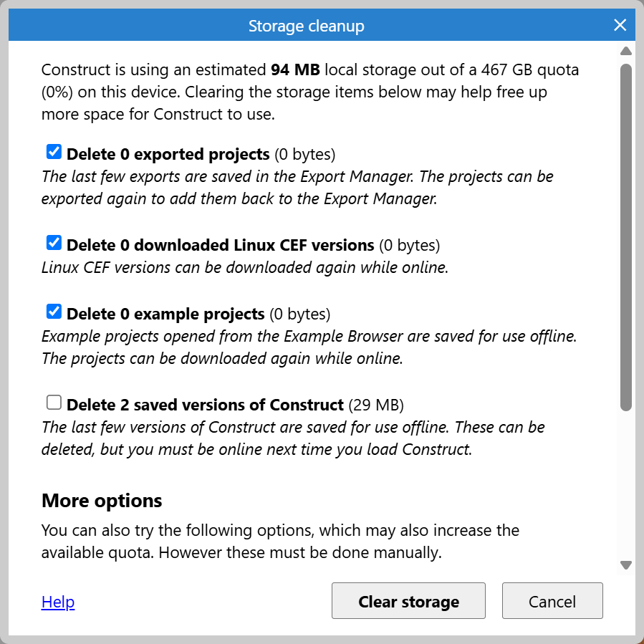
Task: Click the 'Delete 0 exported projects' label text
Action: [x=168, y=154]
